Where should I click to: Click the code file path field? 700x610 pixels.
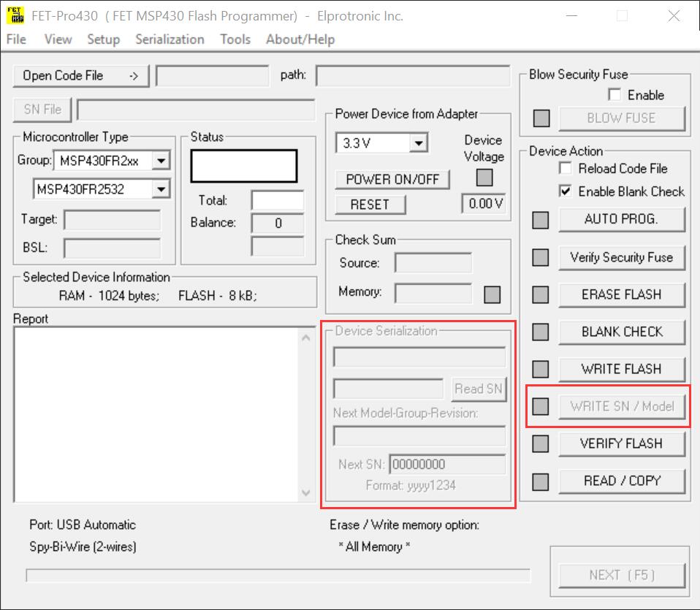click(413, 76)
